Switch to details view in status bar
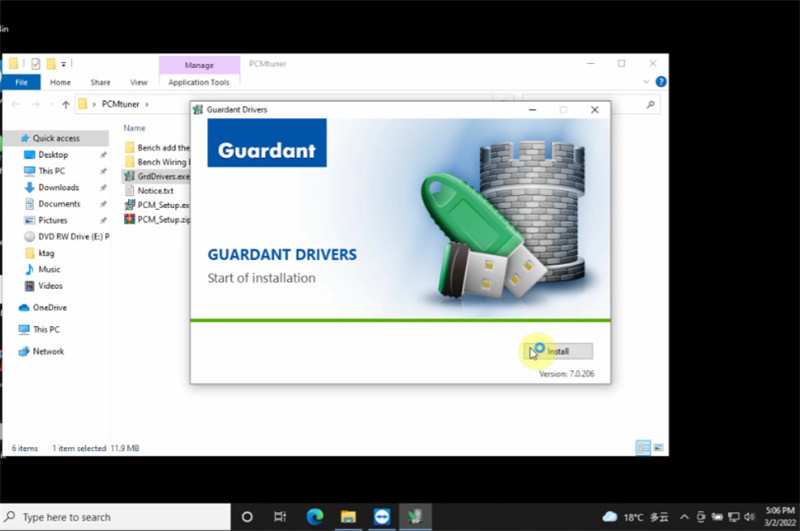Viewport: 800px width, 531px height. (x=642, y=447)
